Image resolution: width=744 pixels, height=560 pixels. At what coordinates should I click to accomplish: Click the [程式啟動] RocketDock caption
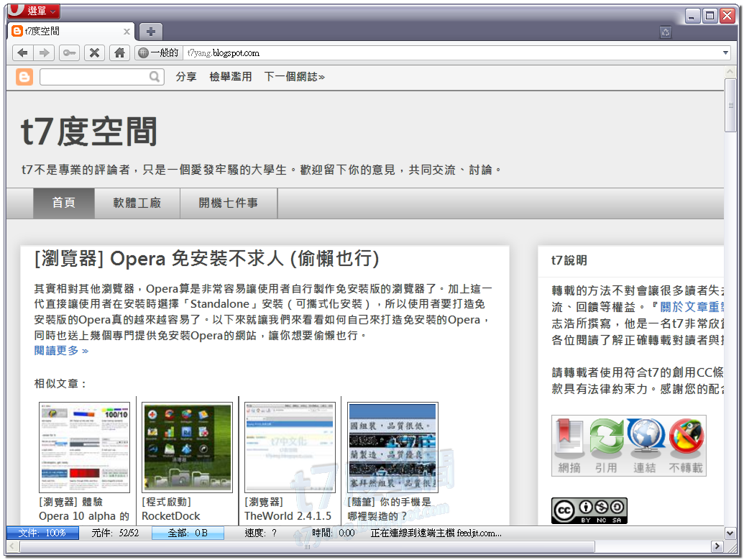(171, 509)
